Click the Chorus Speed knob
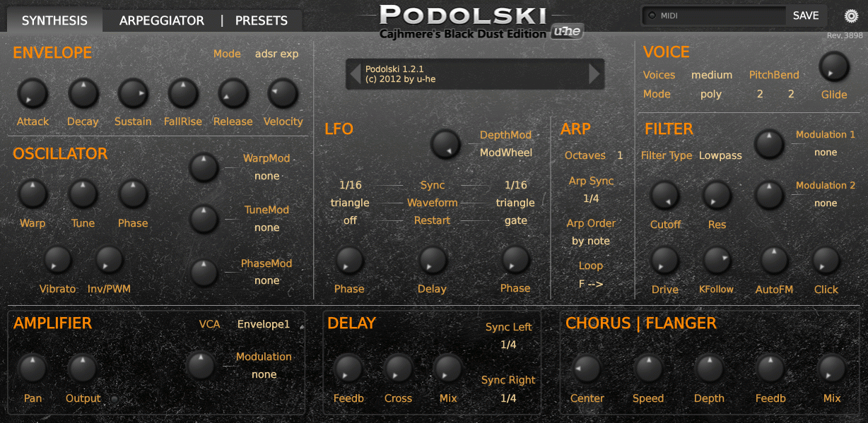 click(x=648, y=369)
